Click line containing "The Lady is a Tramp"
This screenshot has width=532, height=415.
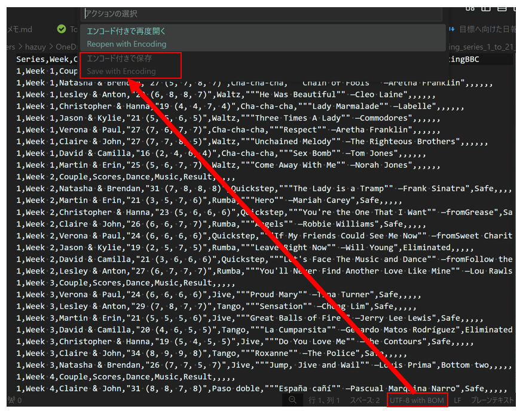coord(264,189)
